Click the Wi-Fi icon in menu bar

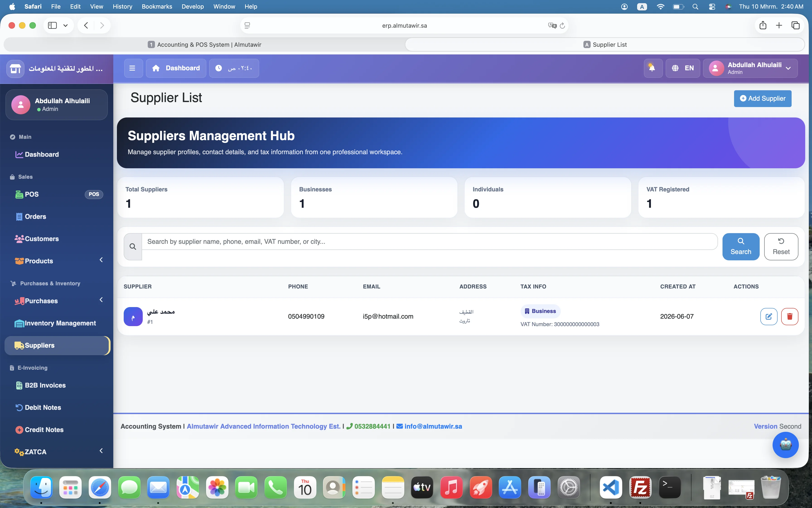pyautogui.click(x=660, y=7)
